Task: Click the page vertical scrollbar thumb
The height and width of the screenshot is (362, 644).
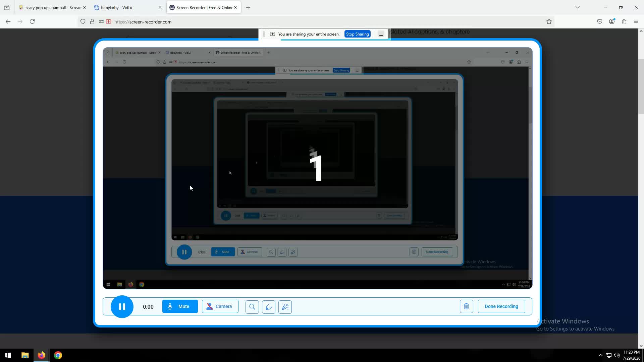Action: (641, 86)
